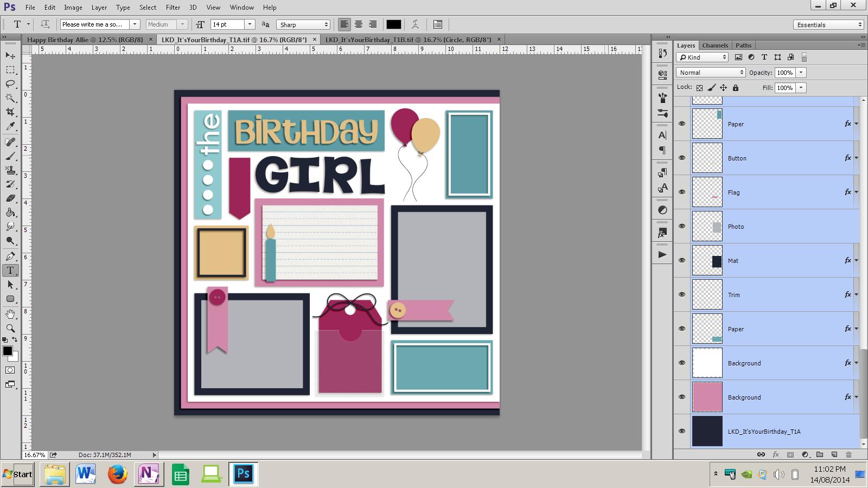Delete layer using trash icon
868x488 pixels.
pyautogui.click(x=848, y=454)
